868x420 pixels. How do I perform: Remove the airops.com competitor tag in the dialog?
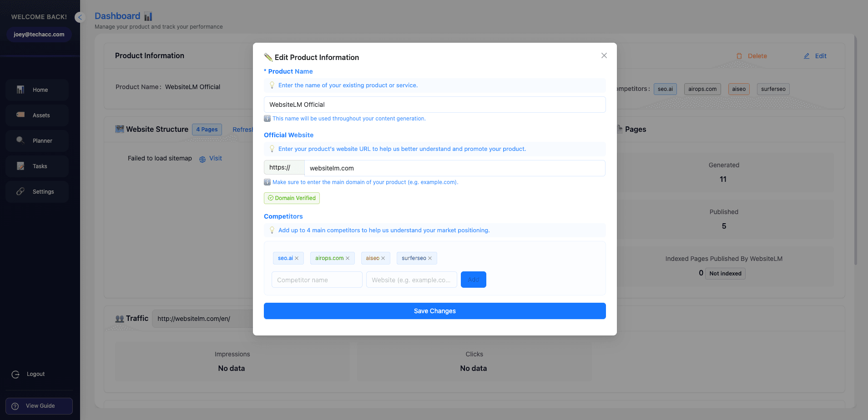click(x=348, y=258)
